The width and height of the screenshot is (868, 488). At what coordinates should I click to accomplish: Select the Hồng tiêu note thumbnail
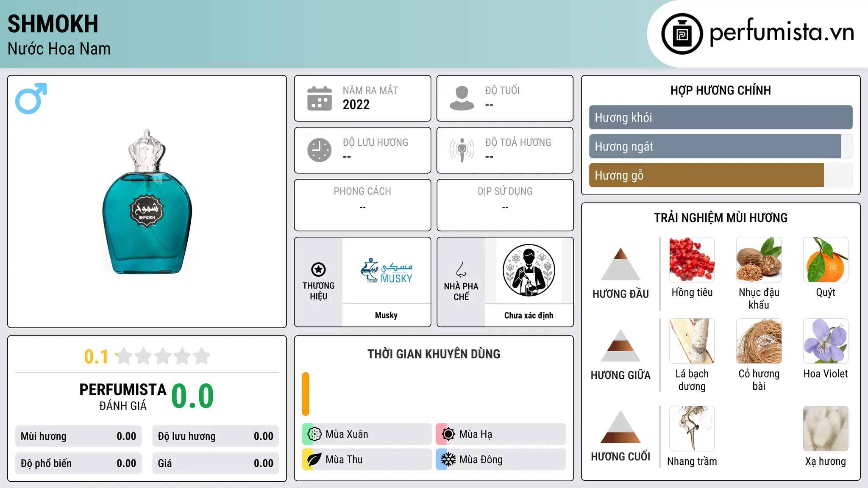click(x=692, y=260)
